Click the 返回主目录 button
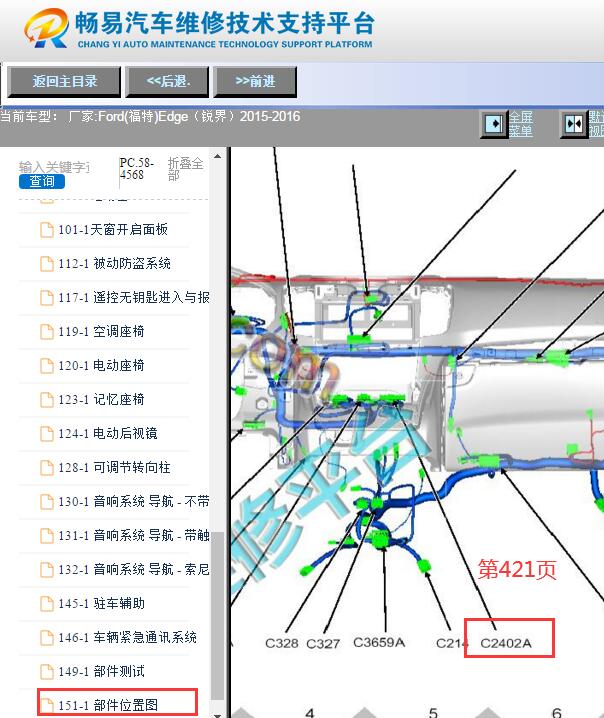 pyautogui.click(x=64, y=82)
